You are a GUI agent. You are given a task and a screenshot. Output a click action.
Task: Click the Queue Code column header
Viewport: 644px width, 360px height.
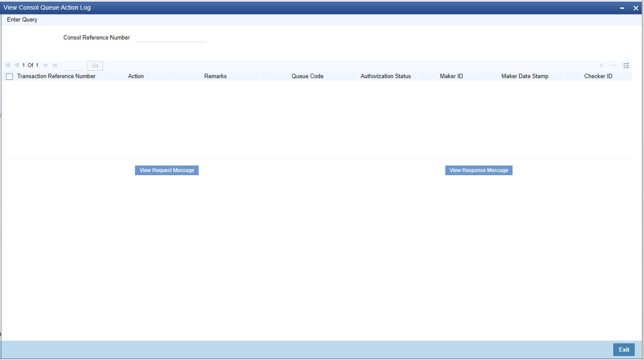(x=308, y=76)
